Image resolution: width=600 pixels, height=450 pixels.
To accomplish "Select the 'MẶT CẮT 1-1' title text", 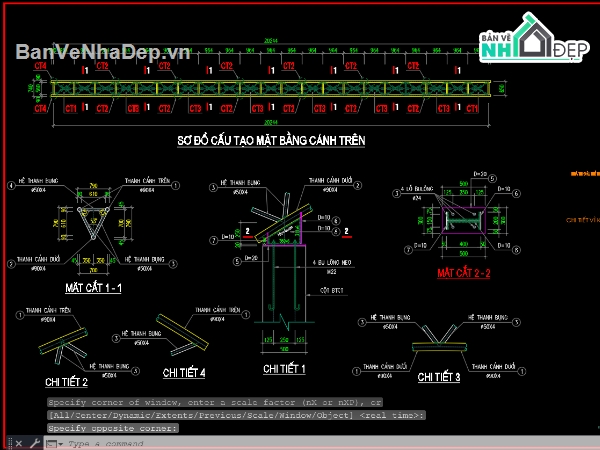I will pos(93,287).
